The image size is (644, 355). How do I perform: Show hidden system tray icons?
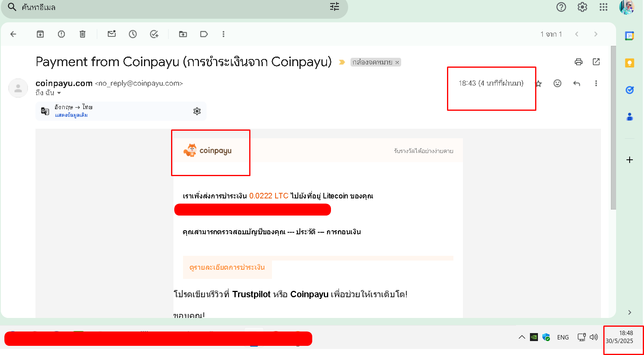(522, 337)
